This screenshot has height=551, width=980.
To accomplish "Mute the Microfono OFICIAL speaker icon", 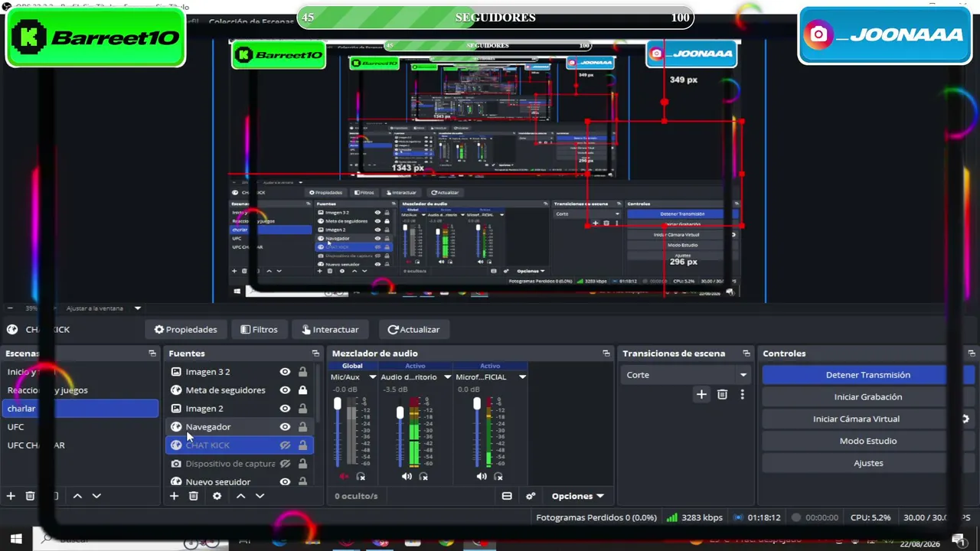I will [482, 477].
